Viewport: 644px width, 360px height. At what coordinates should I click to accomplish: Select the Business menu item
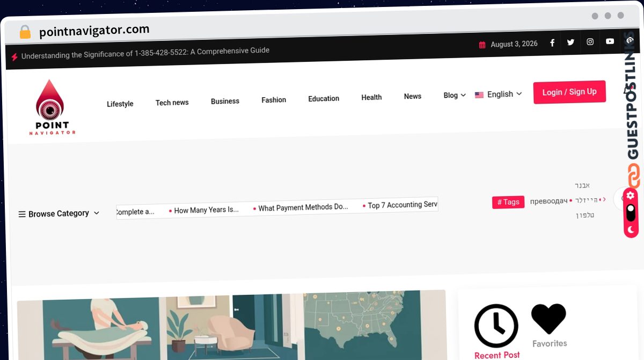225,101
